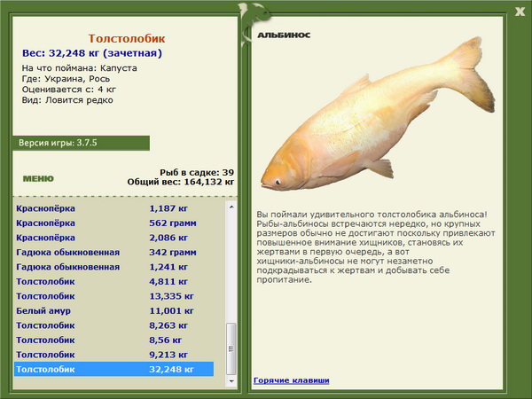Select Толстолобик 9,213 кг row
532x399 pixels.
click(x=113, y=354)
